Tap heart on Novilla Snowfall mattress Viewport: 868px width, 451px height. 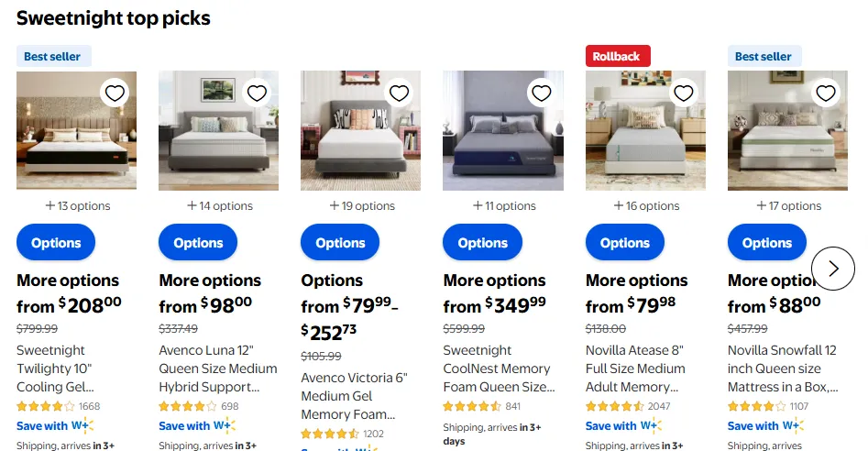(826, 93)
